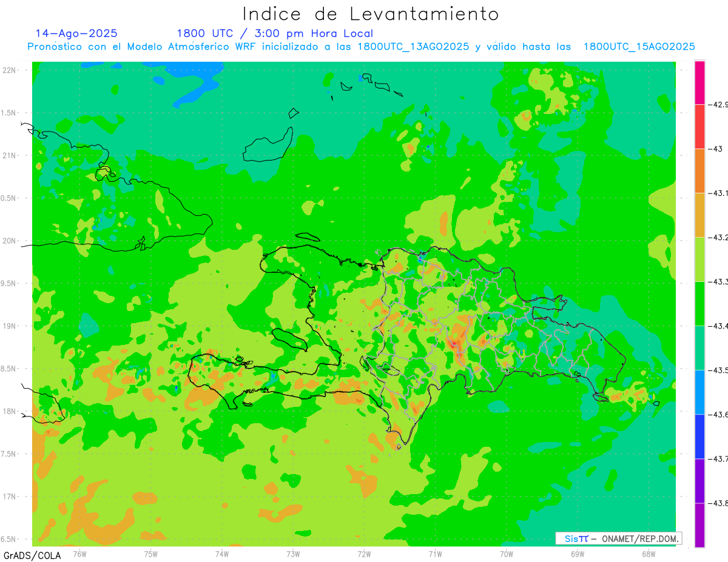Pick the teal swatch between -43.4 and -43.5

tap(699, 348)
